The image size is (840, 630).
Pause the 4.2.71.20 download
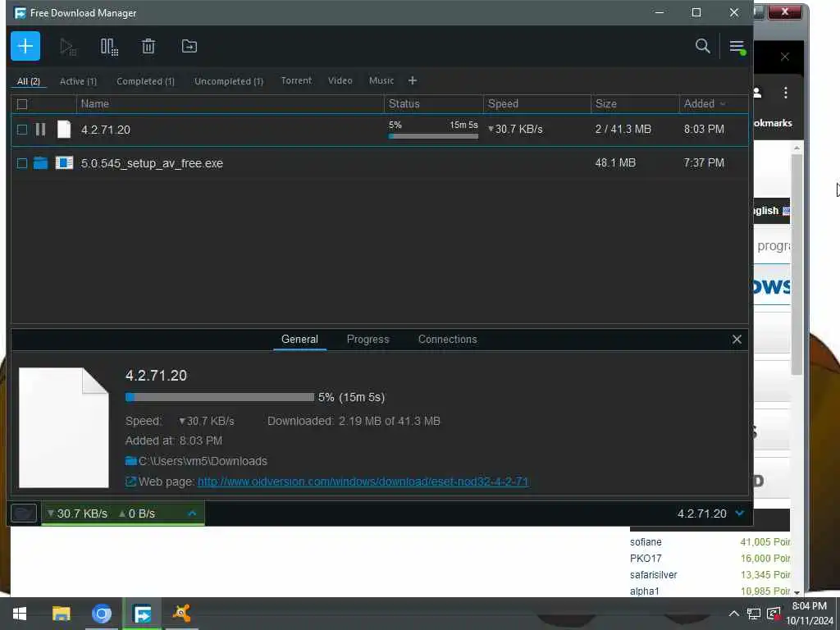(40, 129)
